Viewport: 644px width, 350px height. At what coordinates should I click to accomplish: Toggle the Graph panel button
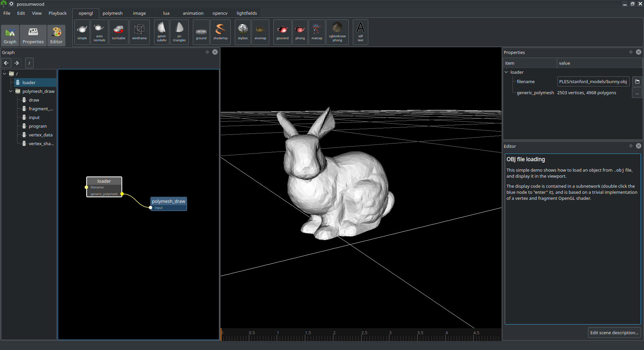tap(10, 35)
